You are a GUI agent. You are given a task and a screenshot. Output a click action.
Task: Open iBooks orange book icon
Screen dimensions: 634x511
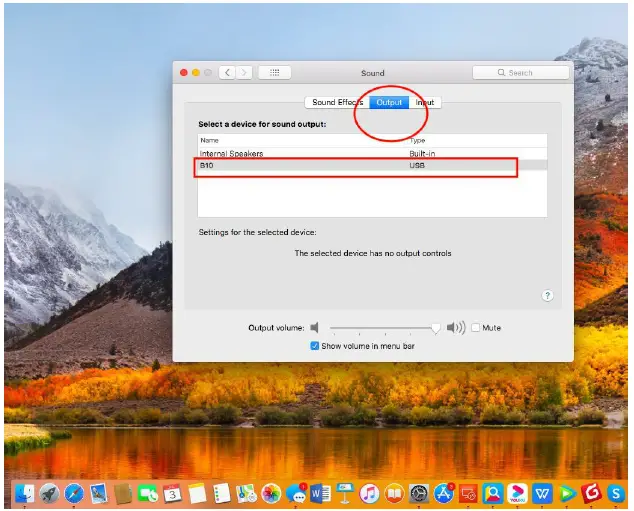[x=394, y=494]
